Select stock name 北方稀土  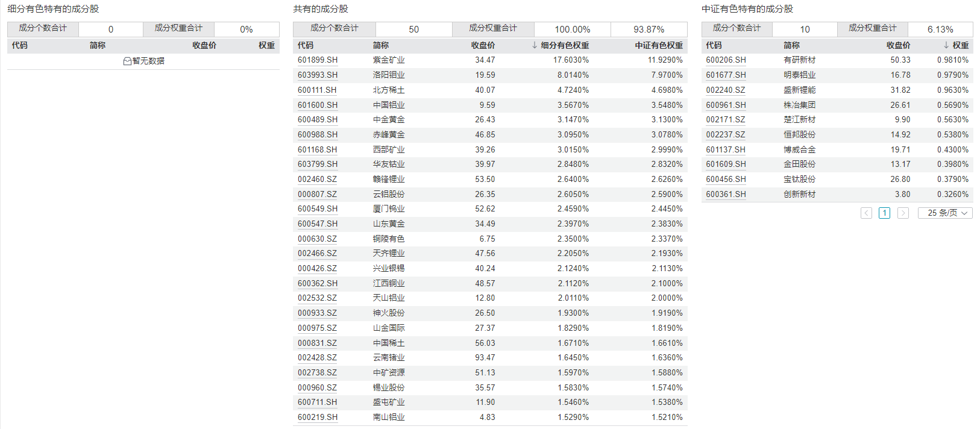point(389,90)
